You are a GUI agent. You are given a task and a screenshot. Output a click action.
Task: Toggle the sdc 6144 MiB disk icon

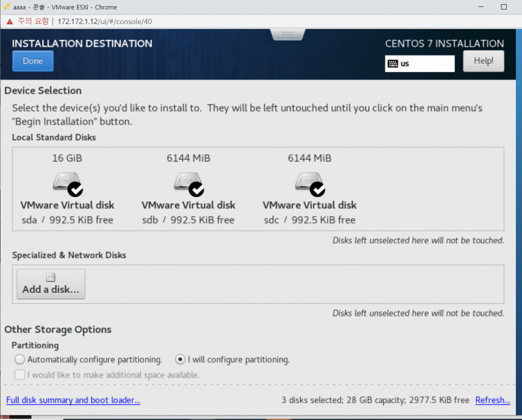click(310, 184)
